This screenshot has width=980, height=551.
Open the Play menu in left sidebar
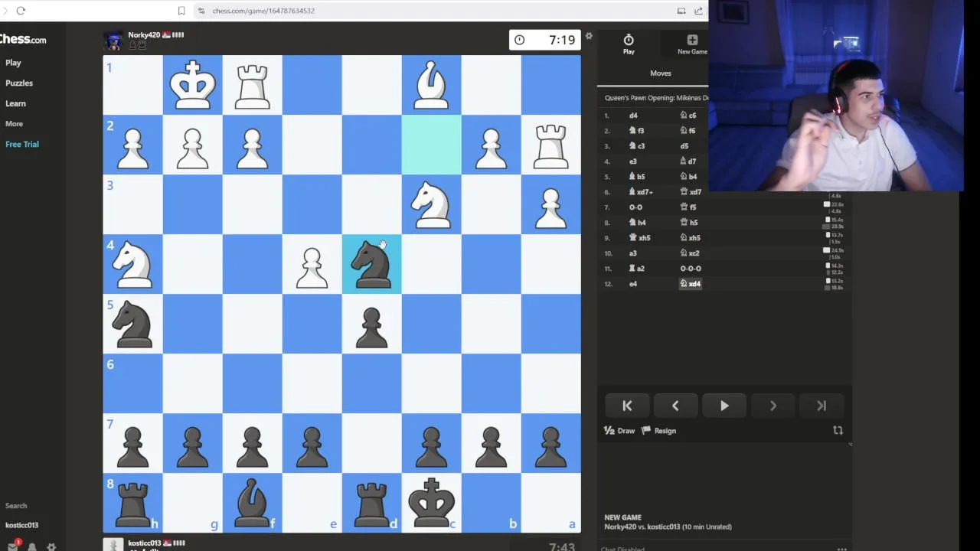click(x=13, y=63)
